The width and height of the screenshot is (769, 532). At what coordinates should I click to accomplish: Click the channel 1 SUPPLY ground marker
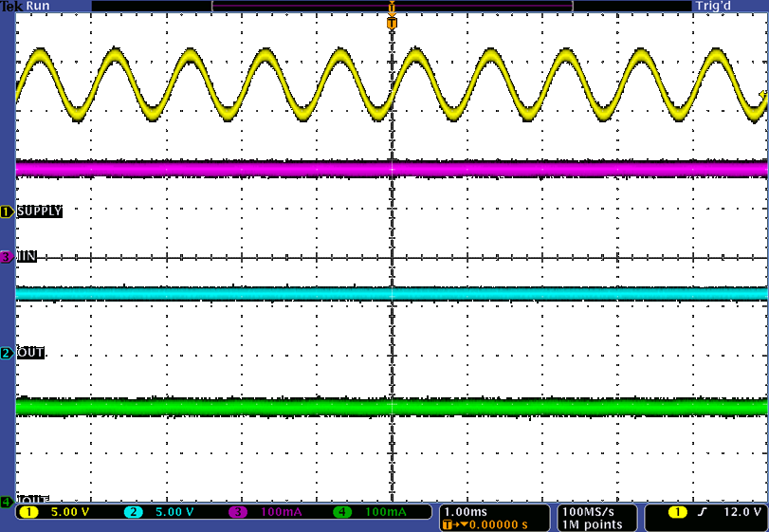coord(7,211)
